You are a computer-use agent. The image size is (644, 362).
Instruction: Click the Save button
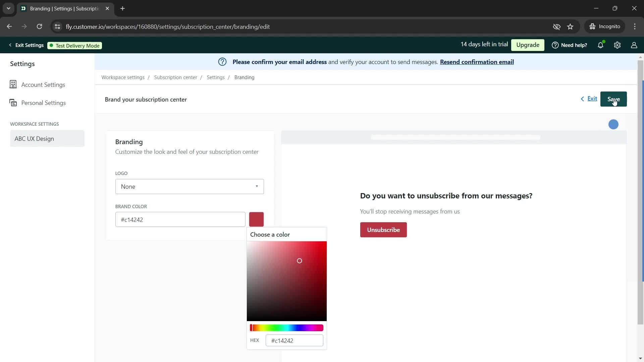click(x=613, y=99)
